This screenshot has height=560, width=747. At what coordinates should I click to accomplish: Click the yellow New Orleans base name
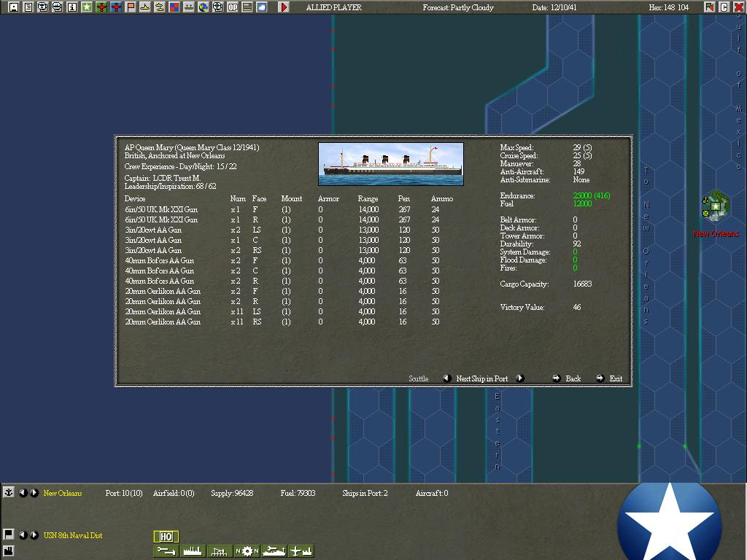click(x=63, y=493)
